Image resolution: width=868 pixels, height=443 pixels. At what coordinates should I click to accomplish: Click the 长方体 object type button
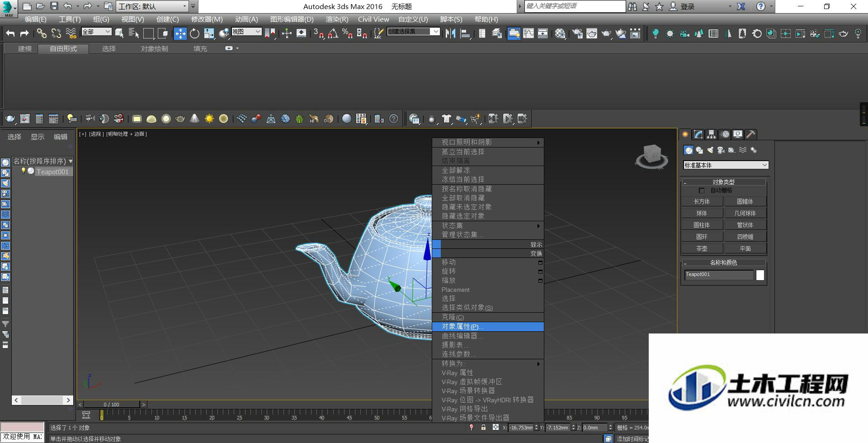[x=702, y=201]
